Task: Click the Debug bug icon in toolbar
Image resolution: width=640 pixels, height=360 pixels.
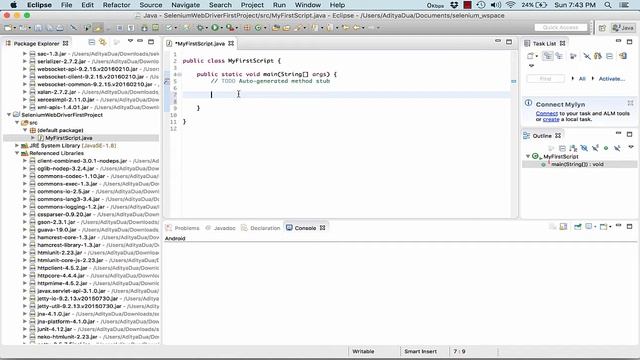Action: click(200, 28)
